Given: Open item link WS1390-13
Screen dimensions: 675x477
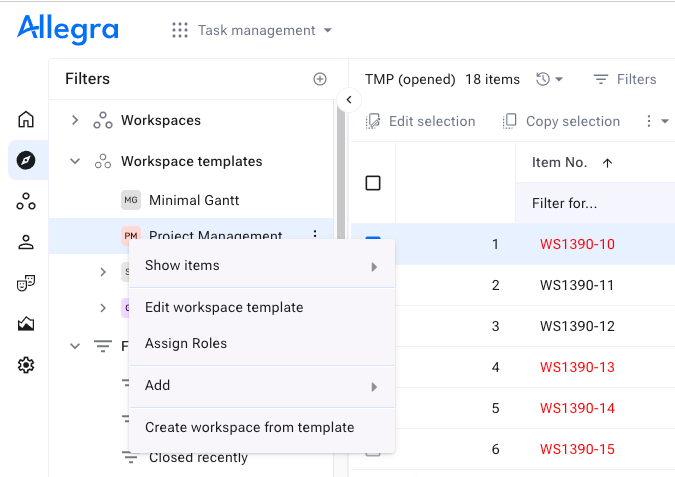Looking at the screenshot, I should (577, 367).
